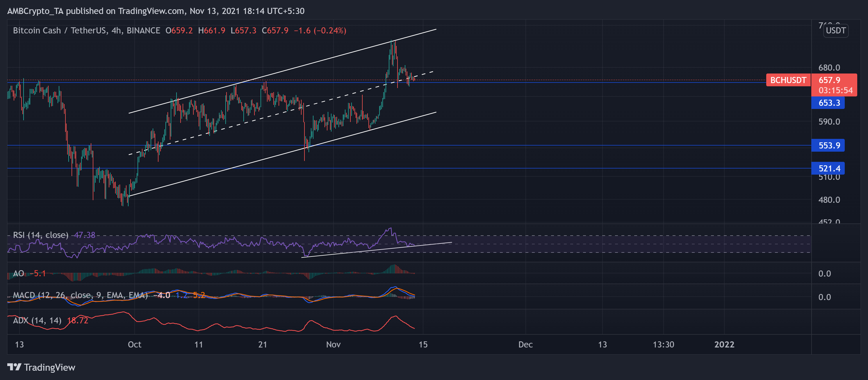Click the TradingView logo at bottom left

coord(41,367)
